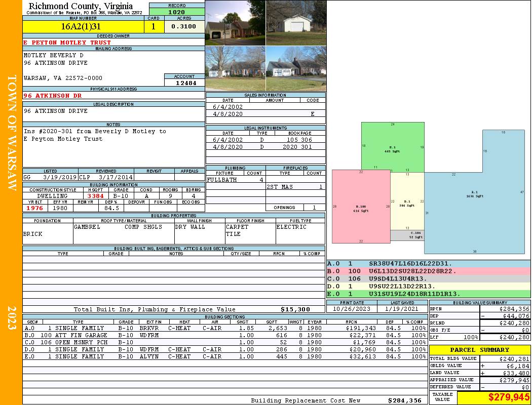
Task: Select RPCN value $191,343 for section A.0
Action: click(x=361, y=328)
